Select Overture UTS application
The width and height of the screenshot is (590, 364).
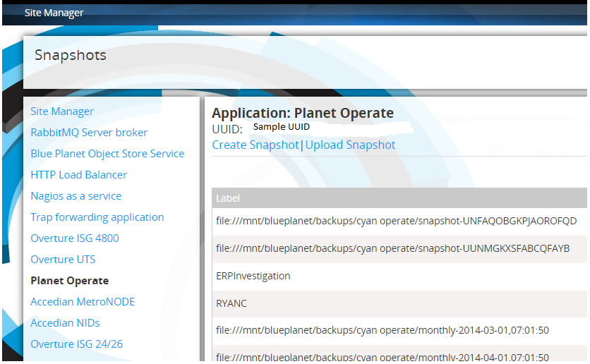point(63,260)
